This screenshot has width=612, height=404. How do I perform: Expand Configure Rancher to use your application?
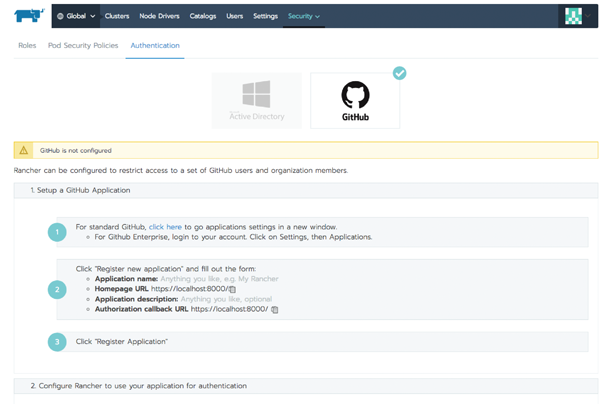pyautogui.click(x=138, y=386)
